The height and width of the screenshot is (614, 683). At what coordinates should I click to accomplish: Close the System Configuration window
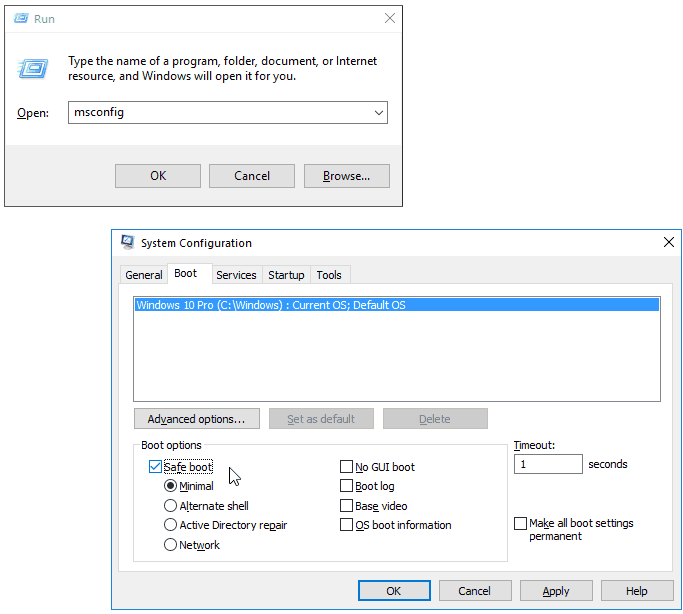click(x=668, y=242)
